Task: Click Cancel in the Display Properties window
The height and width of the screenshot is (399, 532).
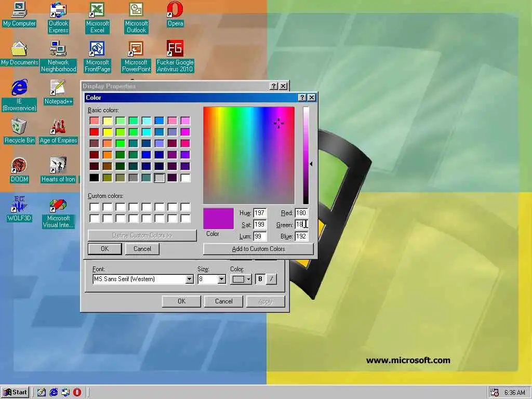Action: click(x=223, y=301)
